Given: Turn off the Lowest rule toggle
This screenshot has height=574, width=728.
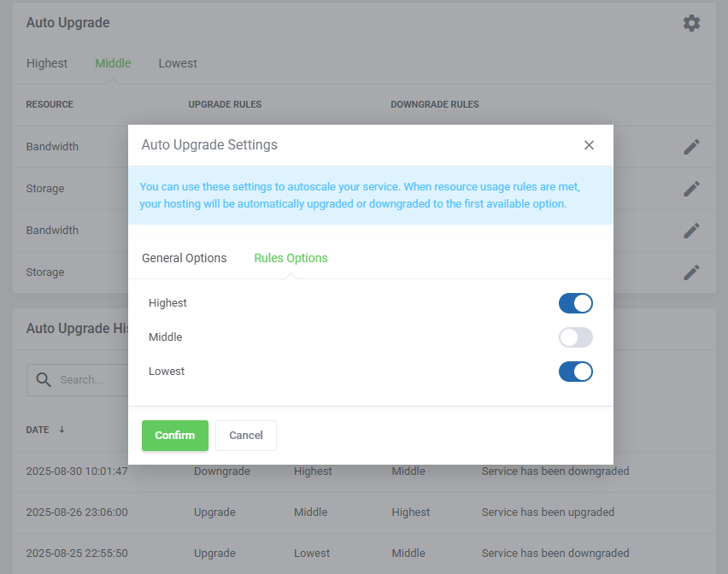Looking at the screenshot, I should click(x=575, y=372).
